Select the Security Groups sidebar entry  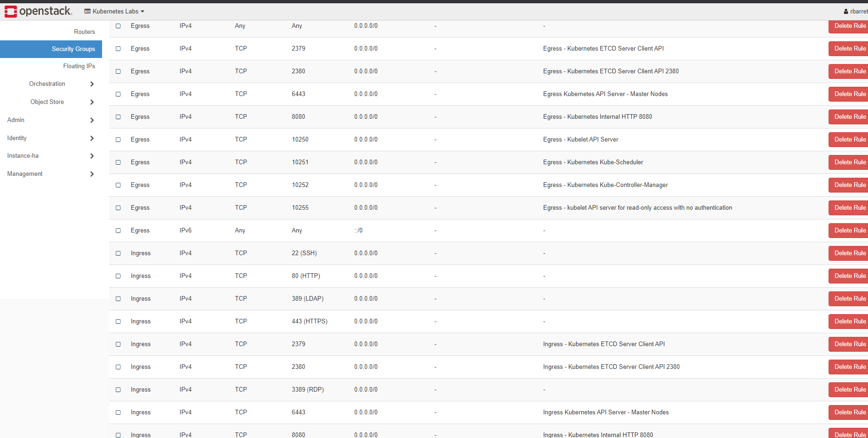[x=73, y=49]
